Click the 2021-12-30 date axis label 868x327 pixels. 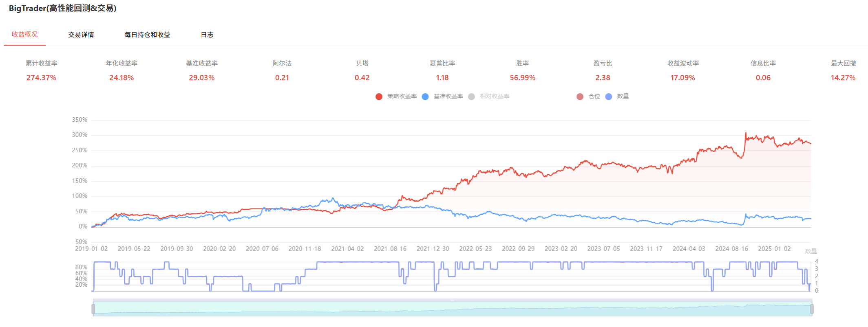coord(433,249)
